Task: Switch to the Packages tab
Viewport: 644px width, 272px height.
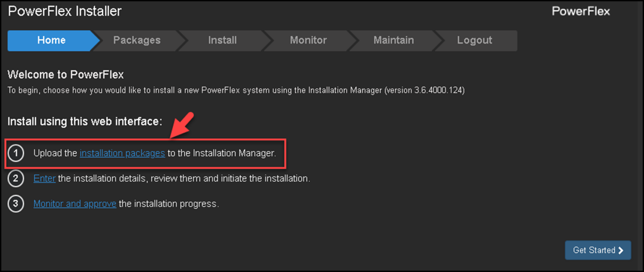Action: click(137, 40)
